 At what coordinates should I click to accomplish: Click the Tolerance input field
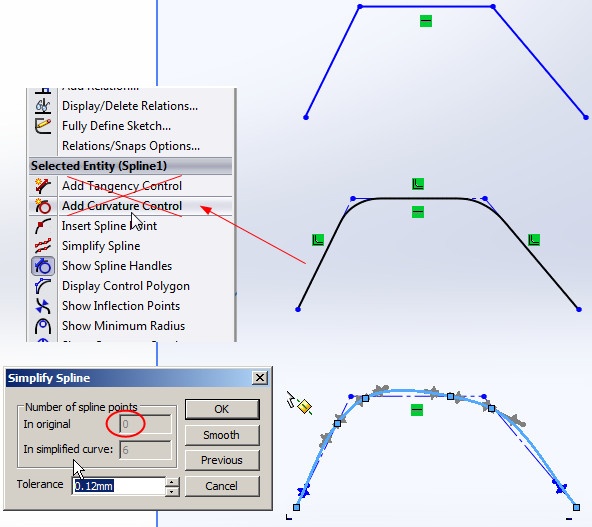119,486
